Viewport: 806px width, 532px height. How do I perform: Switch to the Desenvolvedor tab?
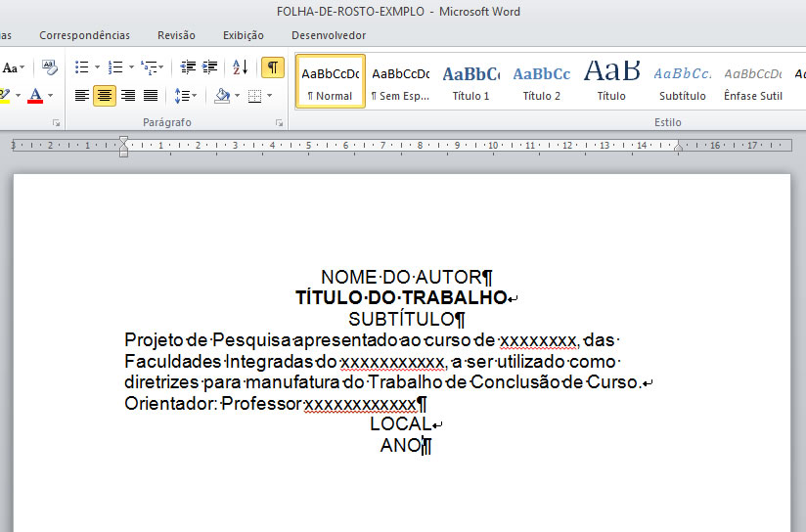[329, 35]
